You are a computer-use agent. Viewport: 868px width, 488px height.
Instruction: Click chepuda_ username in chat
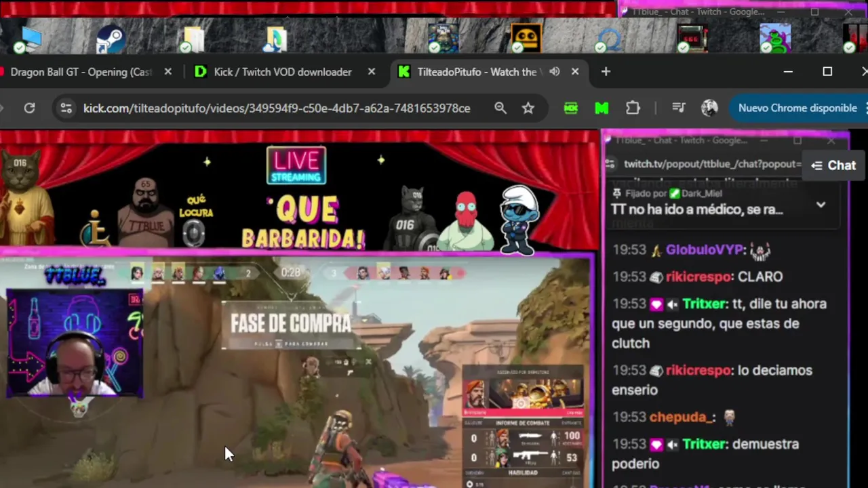pyautogui.click(x=682, y=418)
